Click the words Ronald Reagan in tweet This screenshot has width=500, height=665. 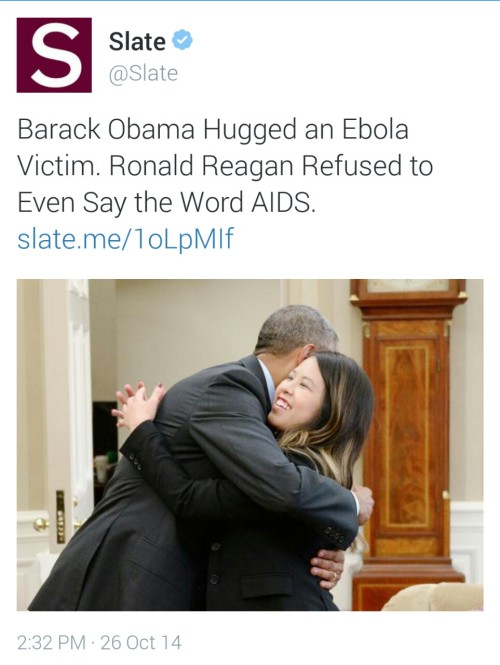coord(201,166)
